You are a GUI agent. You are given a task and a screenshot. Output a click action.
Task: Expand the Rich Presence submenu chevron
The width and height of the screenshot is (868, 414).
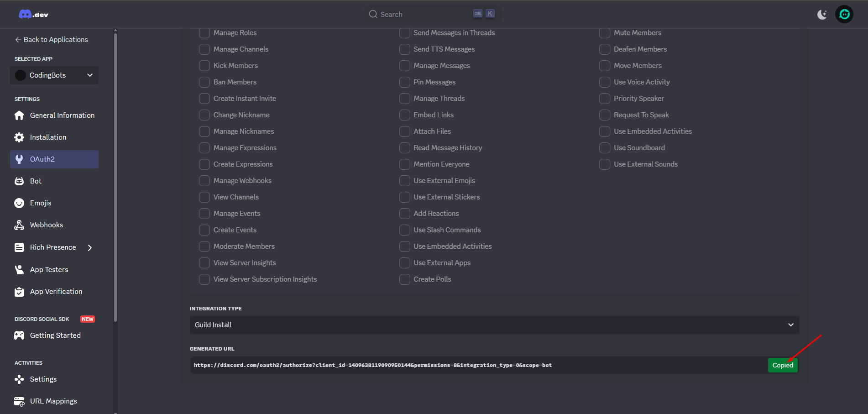(90, 247)
